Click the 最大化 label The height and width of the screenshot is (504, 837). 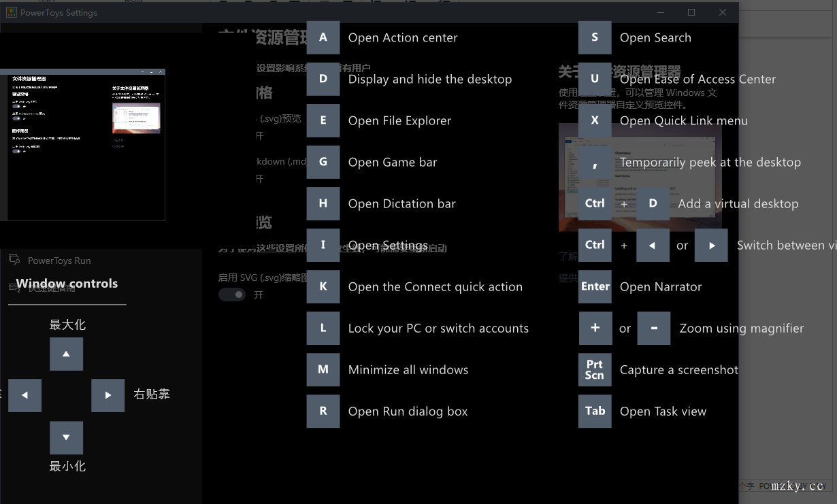click(67, 324)
